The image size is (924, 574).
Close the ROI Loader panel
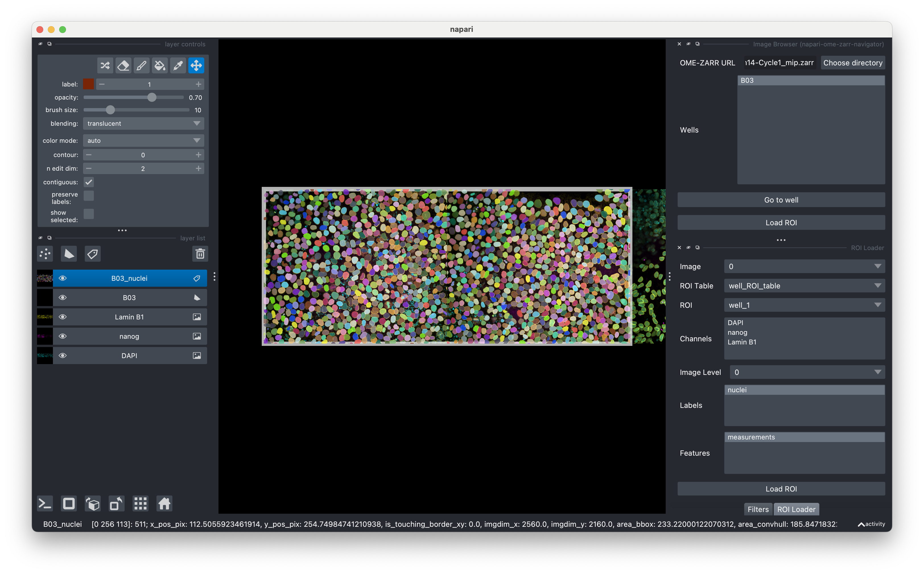coord(679,247)
